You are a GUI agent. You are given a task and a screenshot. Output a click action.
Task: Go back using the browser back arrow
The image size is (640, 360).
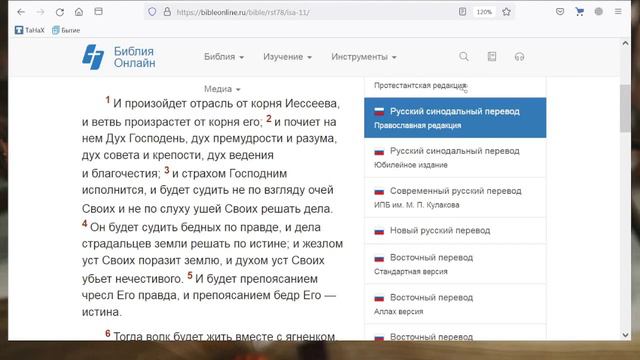click(21, 12)
